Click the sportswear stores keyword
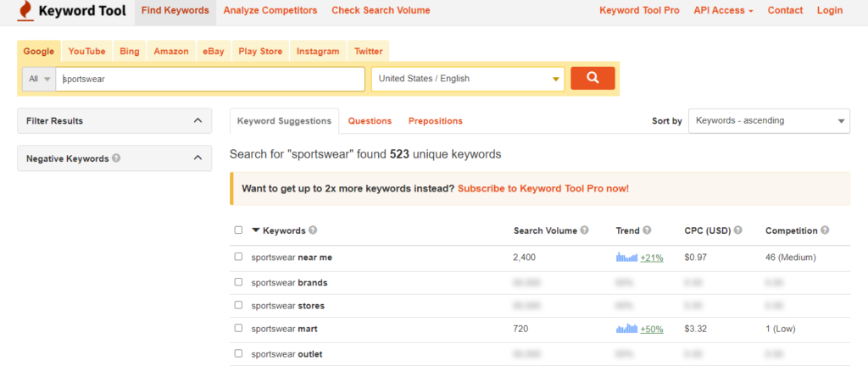Screen dimensions: 868x366 [x=288, y=306]
